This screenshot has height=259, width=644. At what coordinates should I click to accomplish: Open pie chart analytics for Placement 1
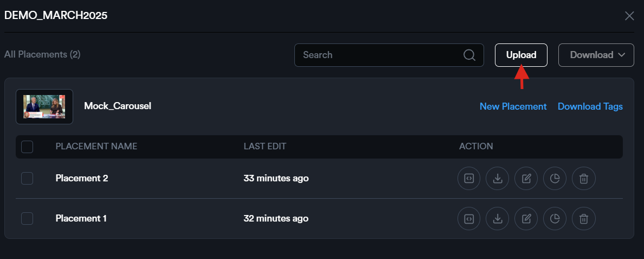[x=555, y=219]
